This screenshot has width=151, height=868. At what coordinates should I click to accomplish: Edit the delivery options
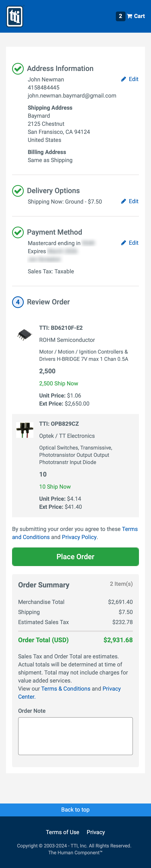coord(130,201)
